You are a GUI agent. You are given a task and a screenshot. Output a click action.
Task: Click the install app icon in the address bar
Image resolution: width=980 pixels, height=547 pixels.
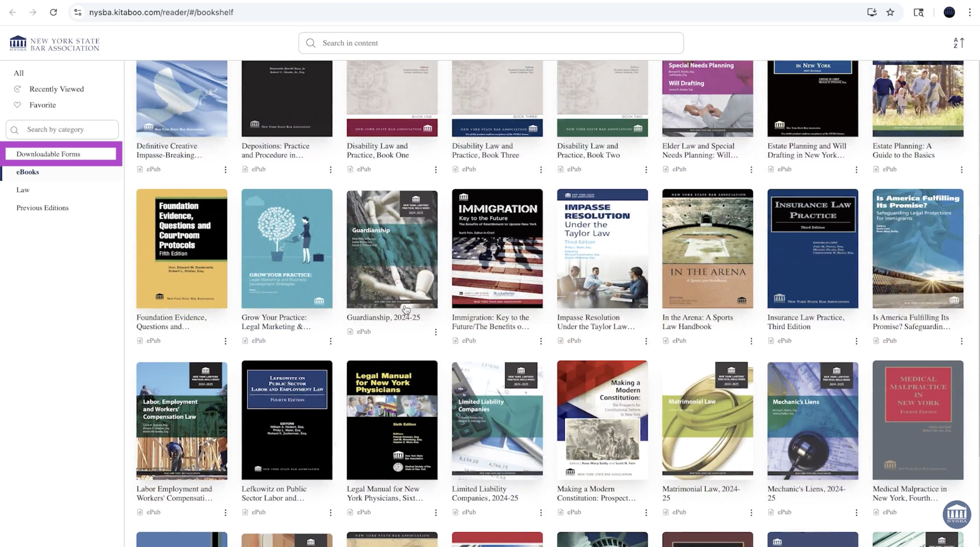click(x=872, y=12)
